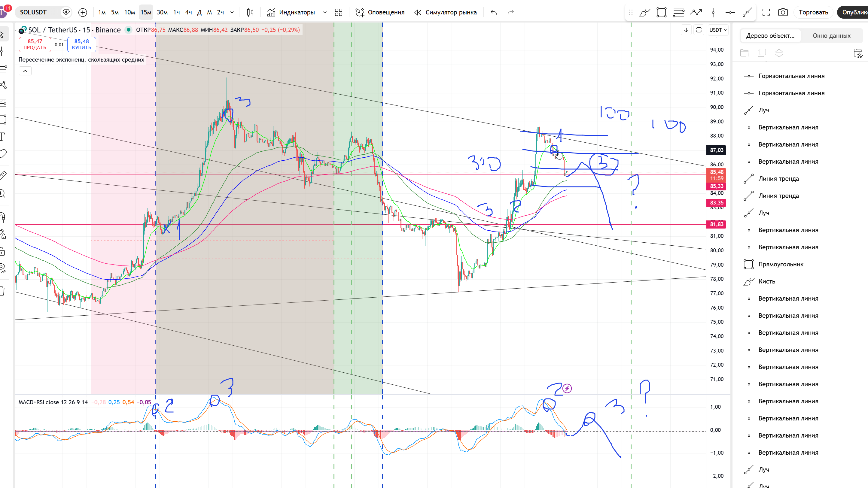
Task: Collapse the indicator legend with arrow button
Action: click(25, 71)
